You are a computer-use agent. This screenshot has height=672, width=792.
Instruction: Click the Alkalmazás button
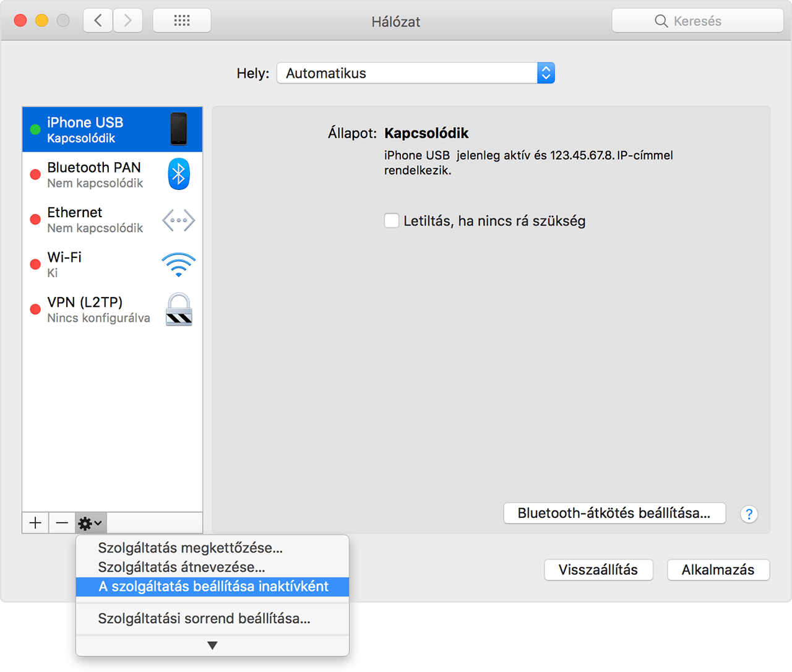click(x=718, y=570)
